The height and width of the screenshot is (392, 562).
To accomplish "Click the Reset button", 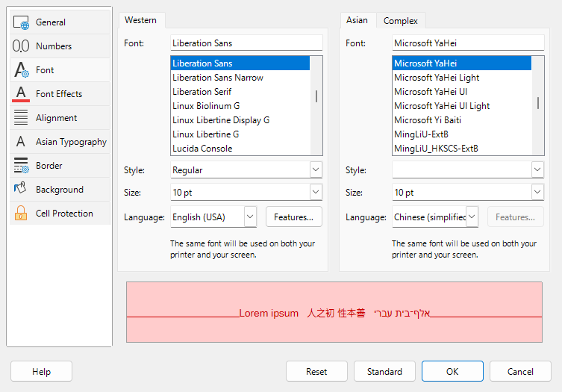I will pos(316,372).
